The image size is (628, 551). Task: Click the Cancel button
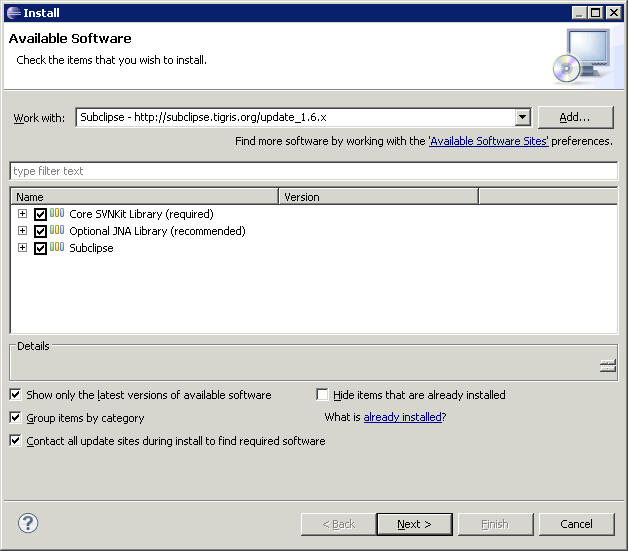[576, 524]
